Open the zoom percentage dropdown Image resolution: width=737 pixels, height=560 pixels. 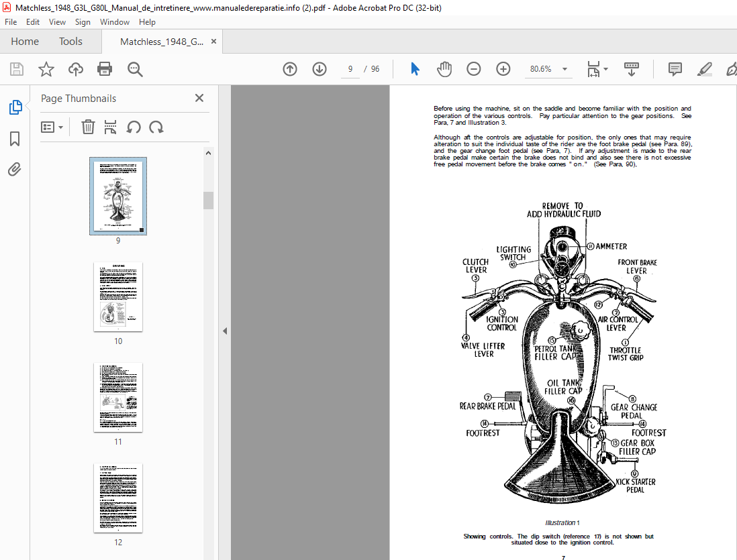[565, 69]
